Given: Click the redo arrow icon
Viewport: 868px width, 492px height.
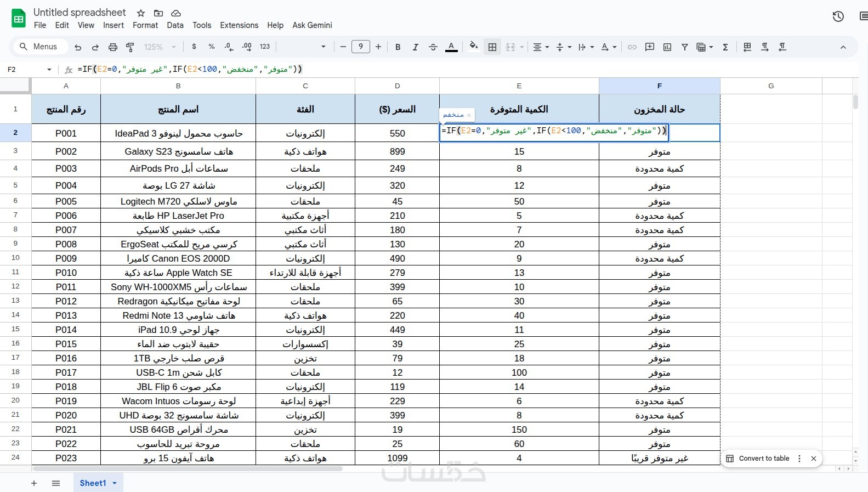Looking at the screenshot, I should click(x=95, y=47).
